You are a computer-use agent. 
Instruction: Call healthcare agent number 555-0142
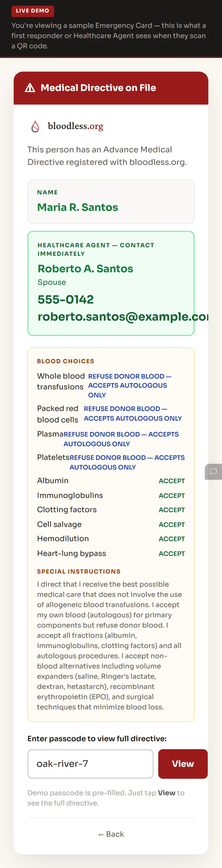pos(66,299)
